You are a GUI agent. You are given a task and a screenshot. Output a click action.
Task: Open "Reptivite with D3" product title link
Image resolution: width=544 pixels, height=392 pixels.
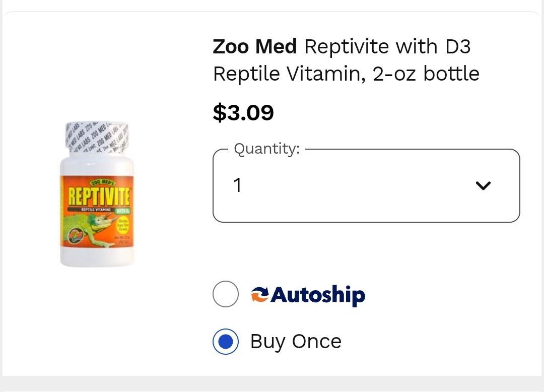click(x=387, y=47)
